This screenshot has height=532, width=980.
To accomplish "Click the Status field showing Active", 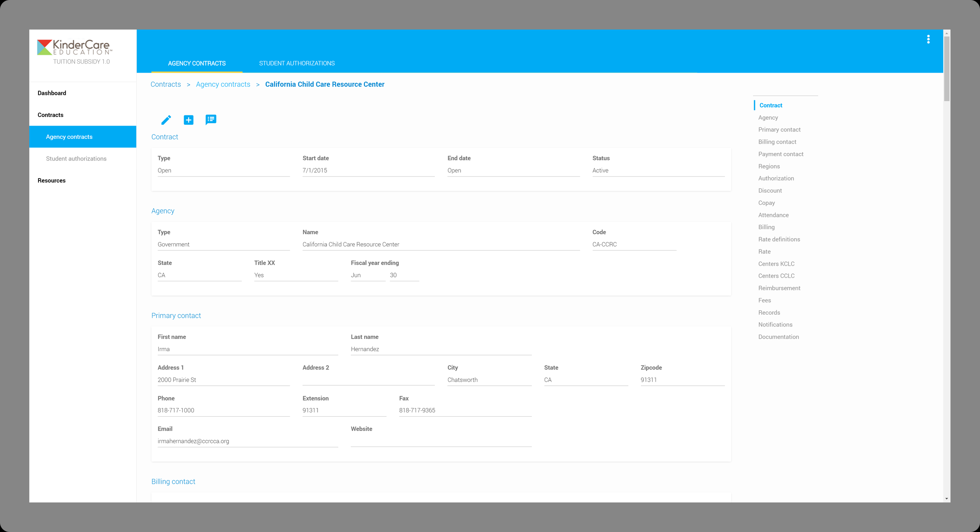I will pos(659,171).
